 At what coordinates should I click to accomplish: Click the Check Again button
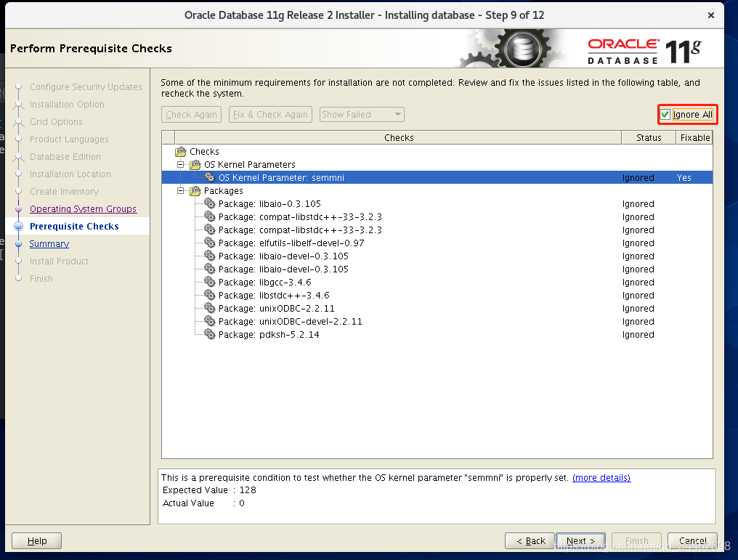pos(191,114)
